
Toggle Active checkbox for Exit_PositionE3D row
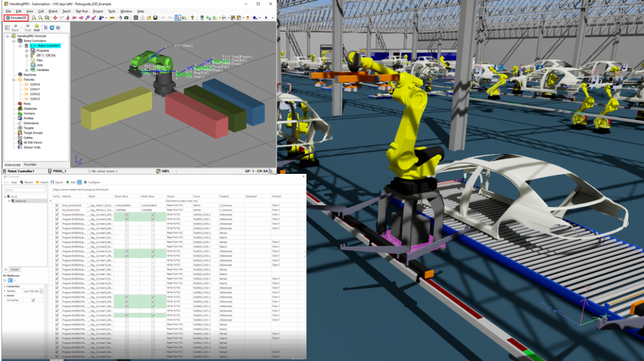(57, 210)
